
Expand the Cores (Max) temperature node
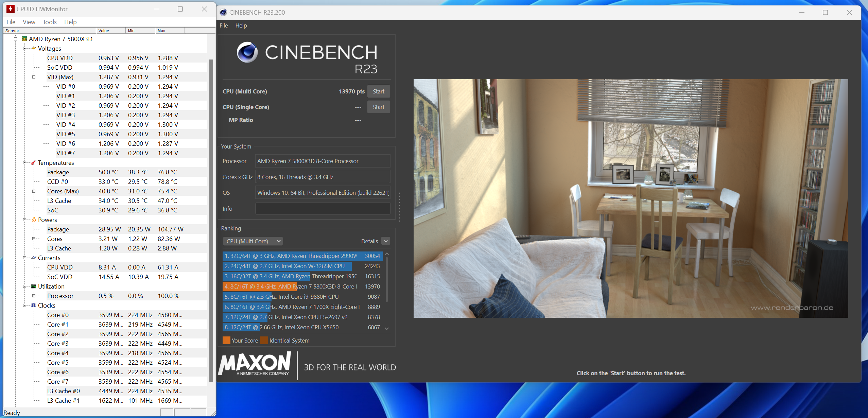pos(34,191)
